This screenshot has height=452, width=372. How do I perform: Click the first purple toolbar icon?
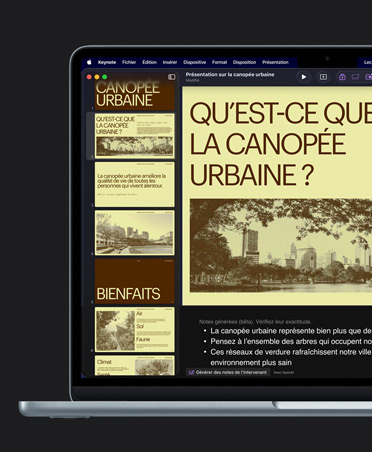pyautogui.click(x=342, y=77)
